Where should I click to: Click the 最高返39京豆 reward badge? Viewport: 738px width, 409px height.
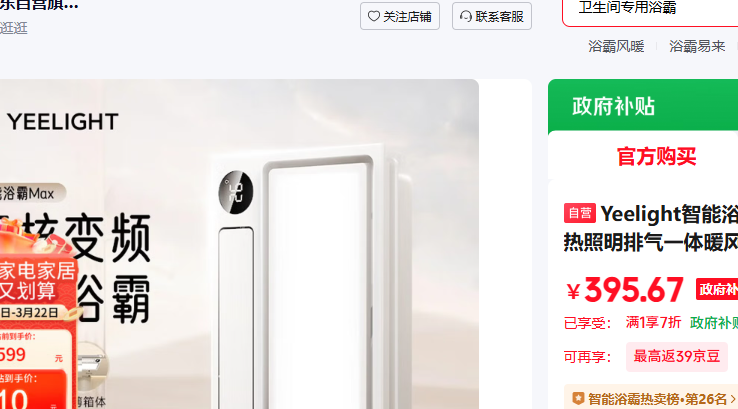[x=676, y=356]
